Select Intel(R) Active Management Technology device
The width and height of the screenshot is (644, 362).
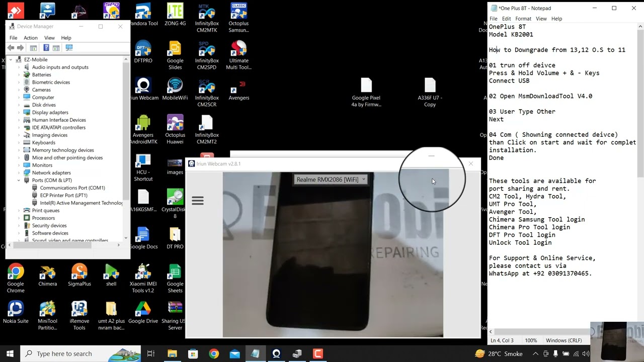tap(77, 203)
